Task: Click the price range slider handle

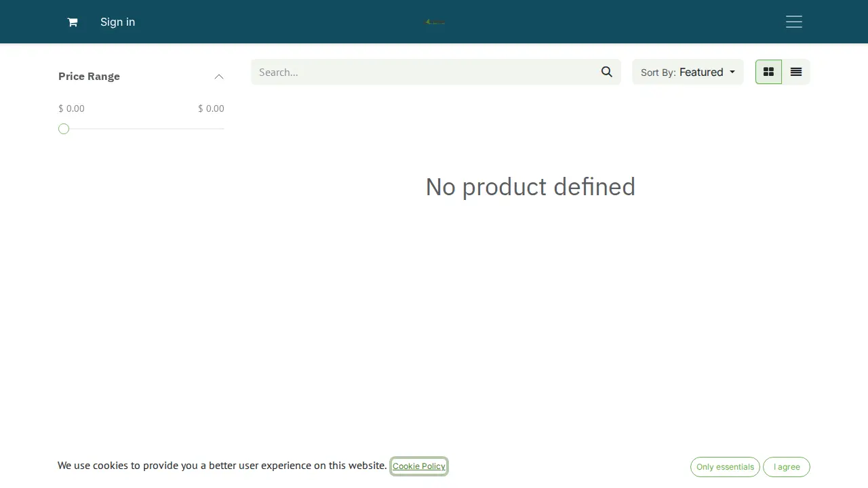Action: [x=64, y=129]
